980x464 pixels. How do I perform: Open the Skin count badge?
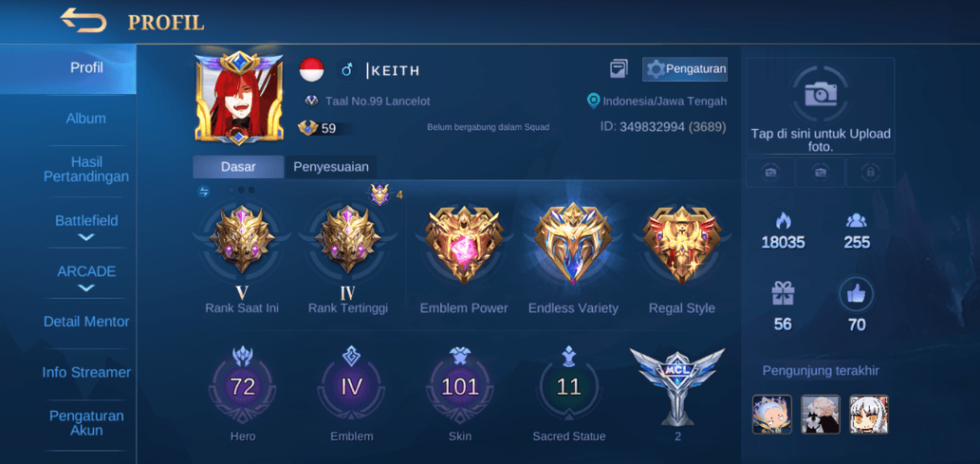pyautogui.click(x=460, y=386)
